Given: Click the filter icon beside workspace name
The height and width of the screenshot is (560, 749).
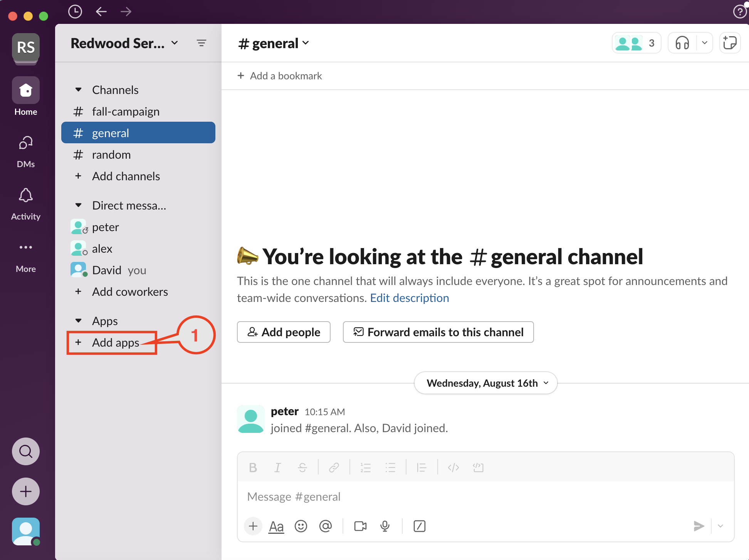Looking at the screenshot, I should [202, 43].
